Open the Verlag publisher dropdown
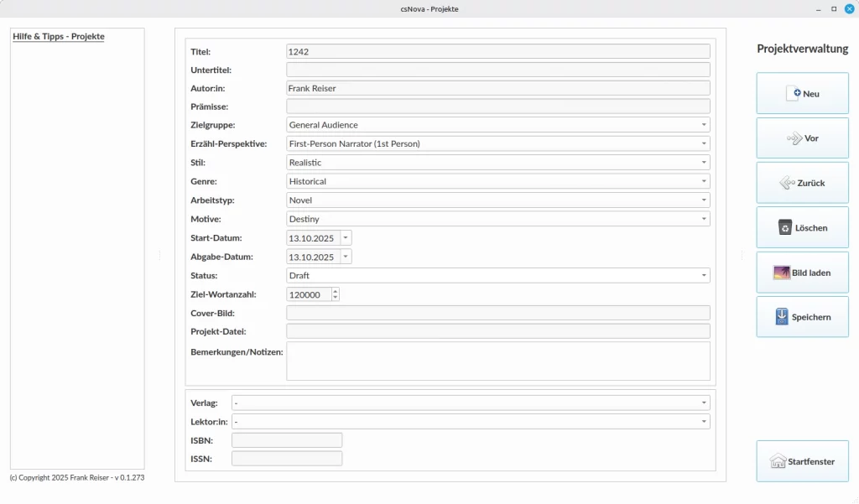Viewport: 859px width, 504px height. coord(703,403)
